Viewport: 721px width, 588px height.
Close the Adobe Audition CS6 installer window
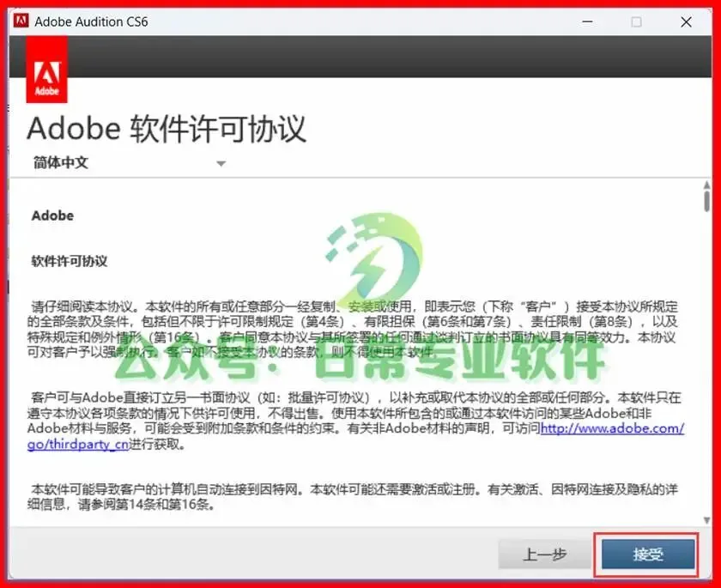pos(686,21)
